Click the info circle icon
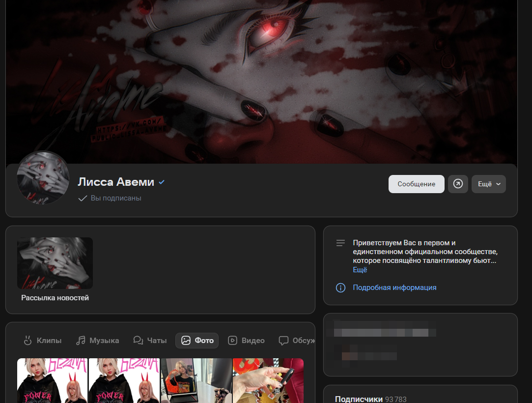This screenshot has width=532, height=403. click(x=340, y=288)
